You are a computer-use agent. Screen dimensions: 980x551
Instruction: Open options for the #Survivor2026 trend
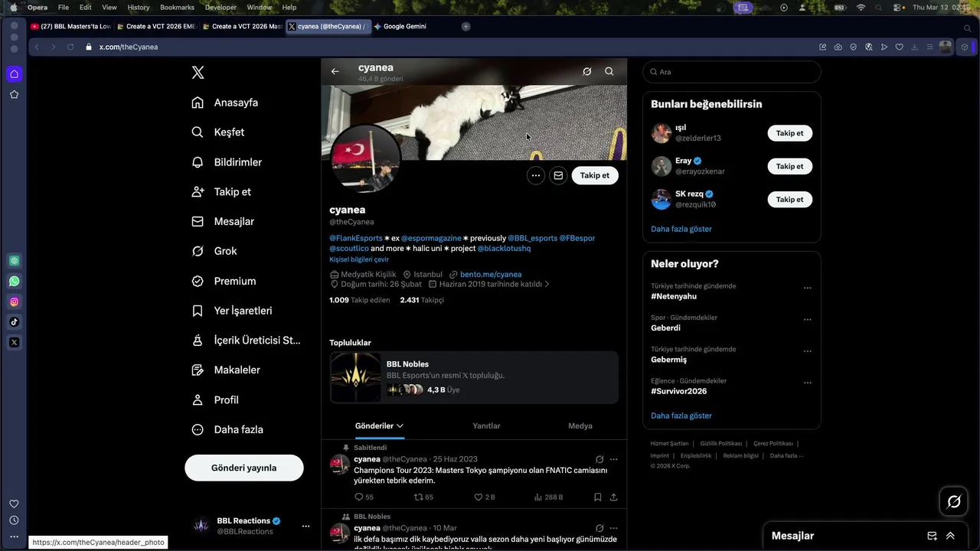point(807,383)
